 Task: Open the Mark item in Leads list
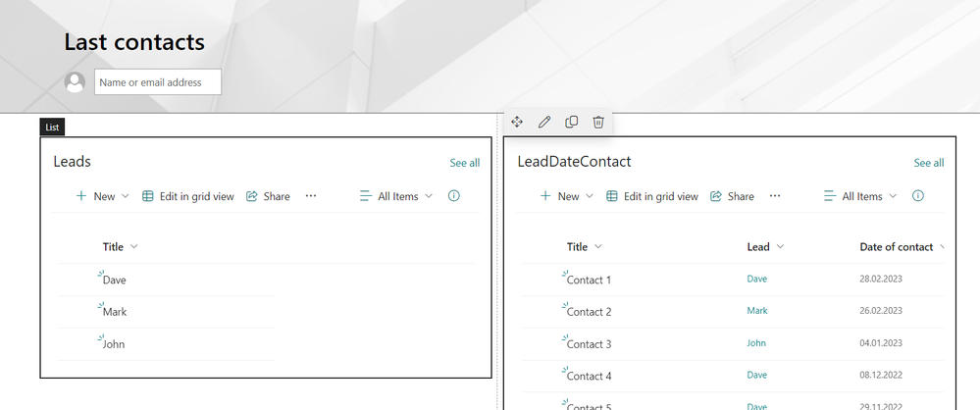[115, 312]
